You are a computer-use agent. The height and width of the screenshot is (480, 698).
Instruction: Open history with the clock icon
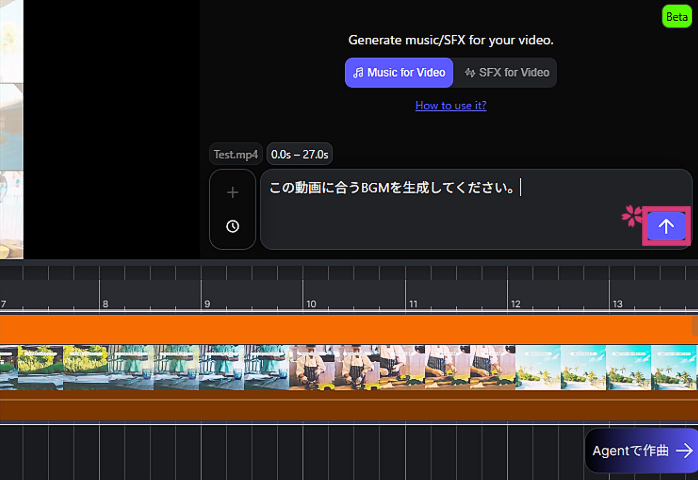232,227
